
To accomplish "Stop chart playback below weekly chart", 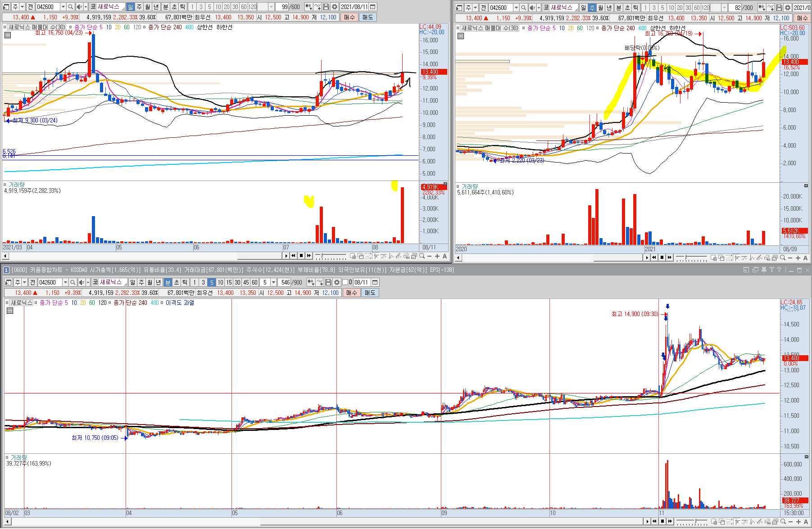I will tap(662, 258).
